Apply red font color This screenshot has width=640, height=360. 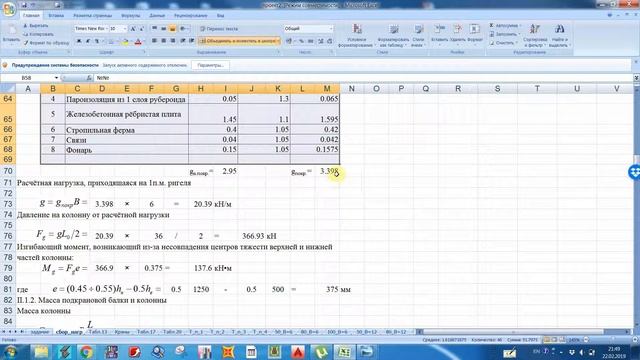point(138,41)
